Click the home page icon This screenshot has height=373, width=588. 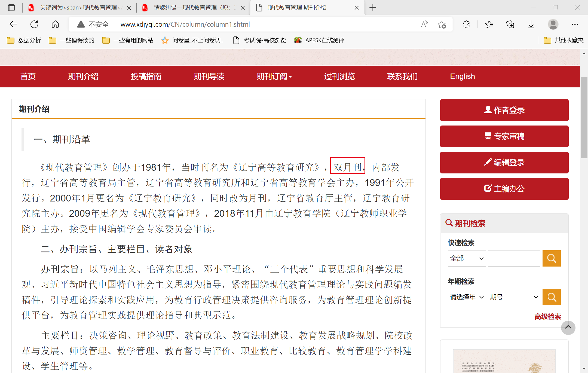(x=55, y=24)
